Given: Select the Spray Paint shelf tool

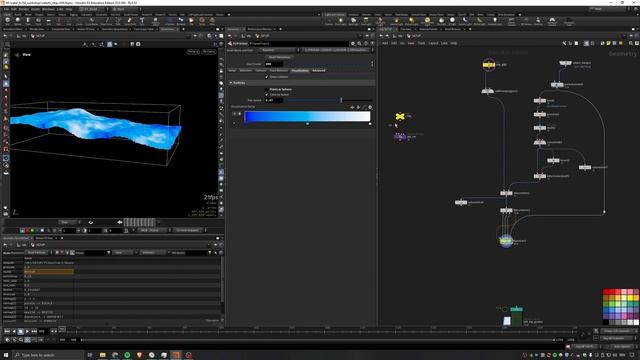Looking at the screenshot, I should coord(129,21).
